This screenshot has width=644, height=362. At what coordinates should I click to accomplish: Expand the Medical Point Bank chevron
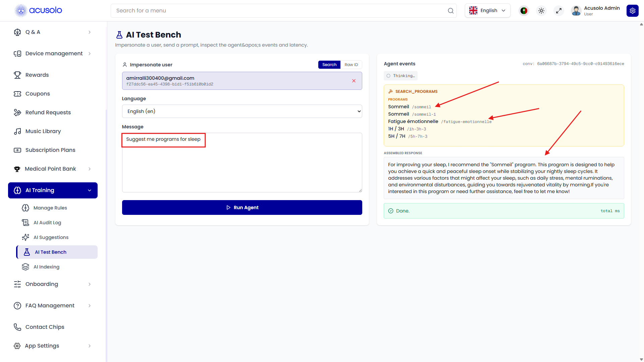pos(90,169)
